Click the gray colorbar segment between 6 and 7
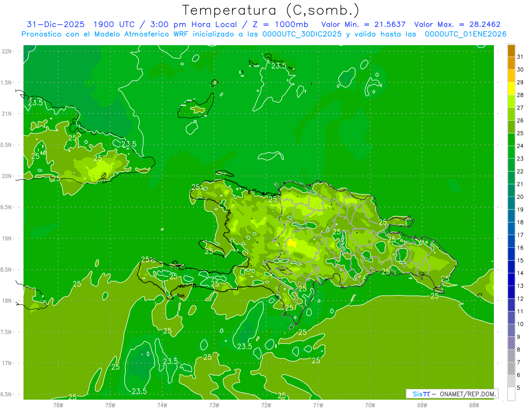 pyautogui.click(x=511, y=368)
